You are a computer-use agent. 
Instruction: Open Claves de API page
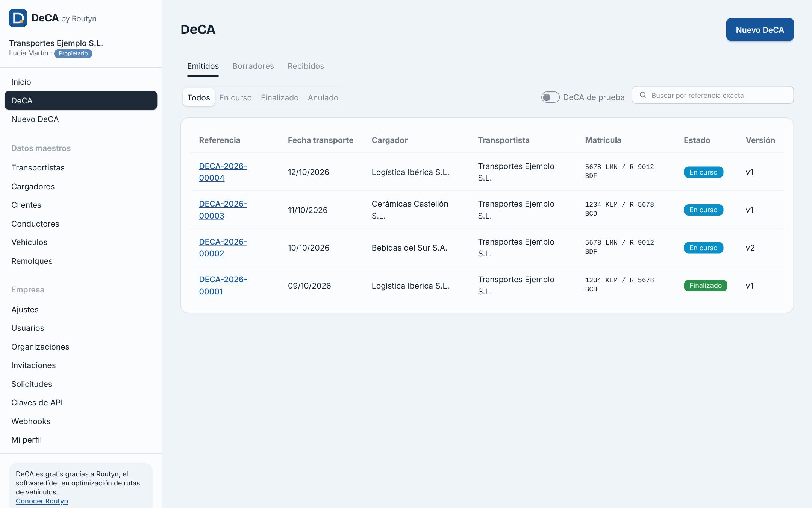[x=81, y=403]
